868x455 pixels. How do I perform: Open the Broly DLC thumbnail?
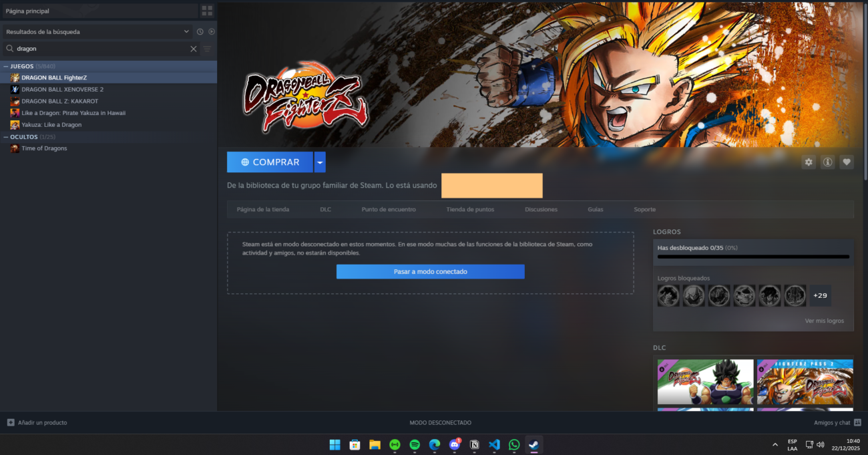[x=705, y=382]
